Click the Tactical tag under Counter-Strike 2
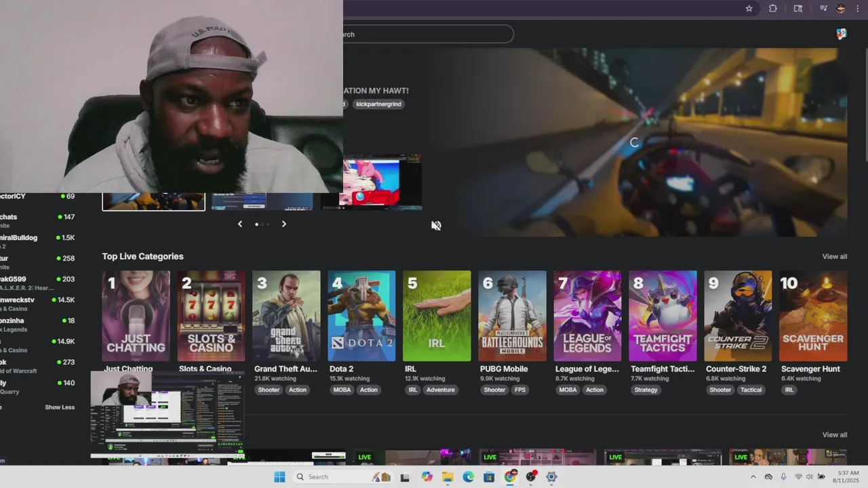Viewport: 868px width, 488px height. pos(751,390)
